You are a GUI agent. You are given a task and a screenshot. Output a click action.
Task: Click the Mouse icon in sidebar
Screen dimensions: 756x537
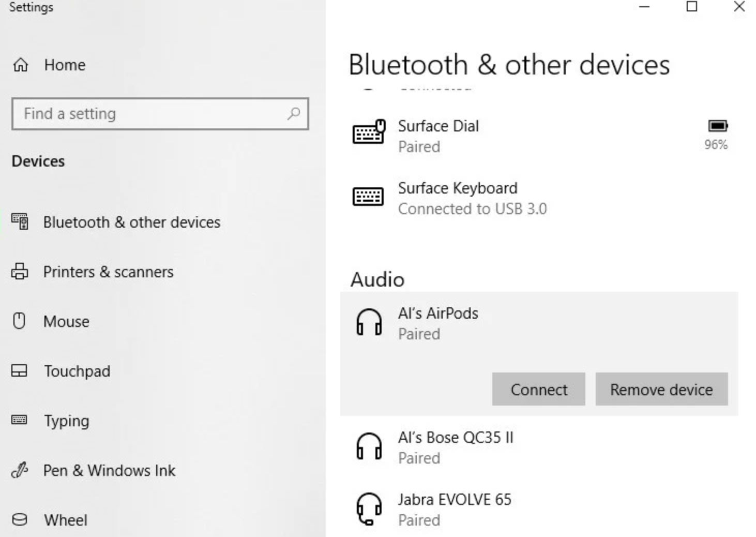(19, 321)
